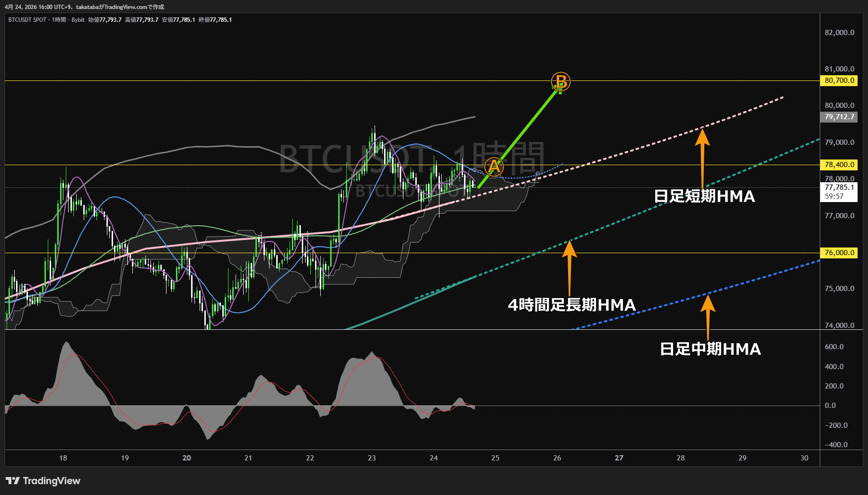The height and width of the screenshot is (495, 868).
Task: Click date 20 on the time axis
Action: point(187,458)
